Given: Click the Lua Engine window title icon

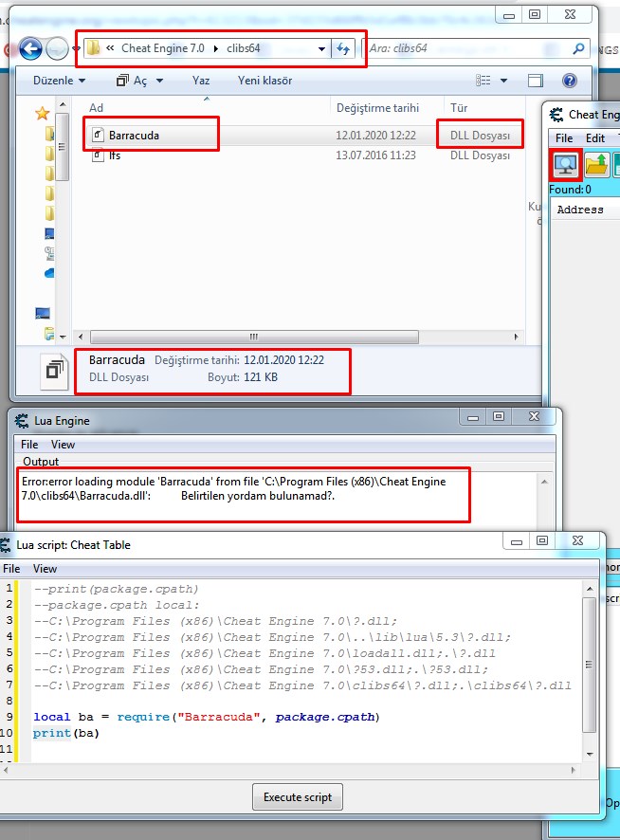Looking at the screenshot, I should [22, 421].
